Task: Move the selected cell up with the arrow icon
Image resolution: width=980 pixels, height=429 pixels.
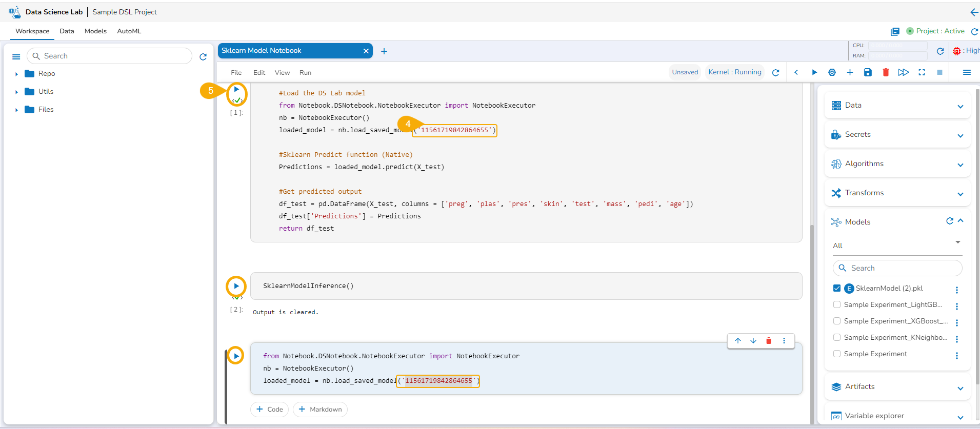Action: (738, 341)
